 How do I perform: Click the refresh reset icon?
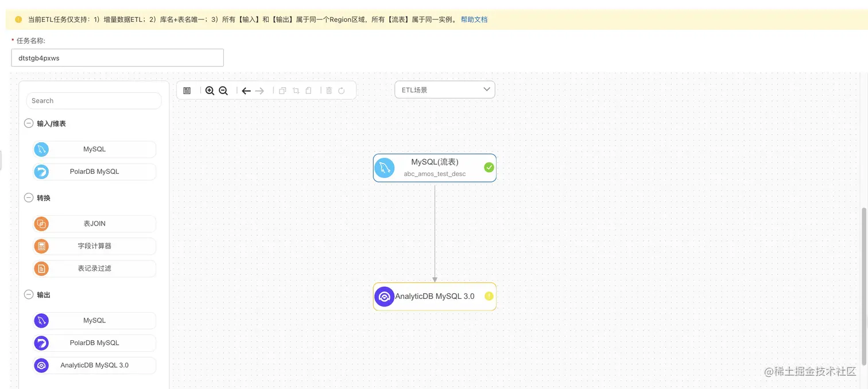[x=342, y=91]
